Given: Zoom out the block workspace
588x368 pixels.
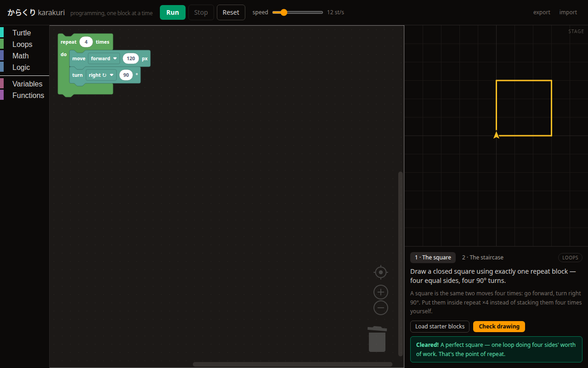Looking at the screenshot, I should 381,308.
